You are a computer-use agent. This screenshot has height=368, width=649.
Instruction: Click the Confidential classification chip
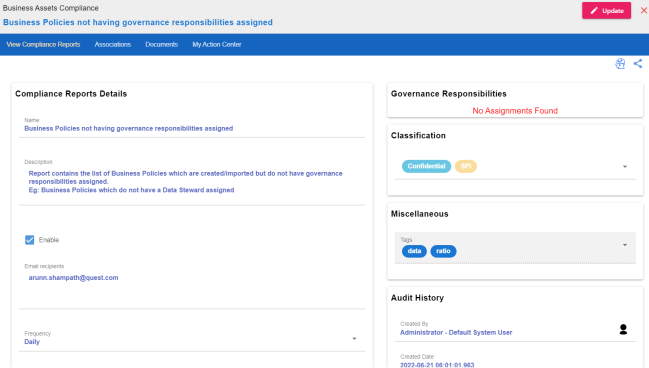click(426, 166)
